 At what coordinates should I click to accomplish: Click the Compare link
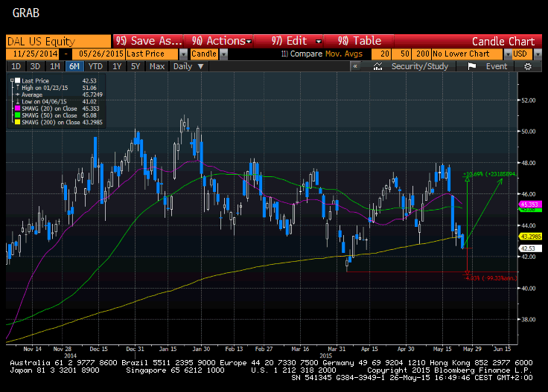coord(302,54)
